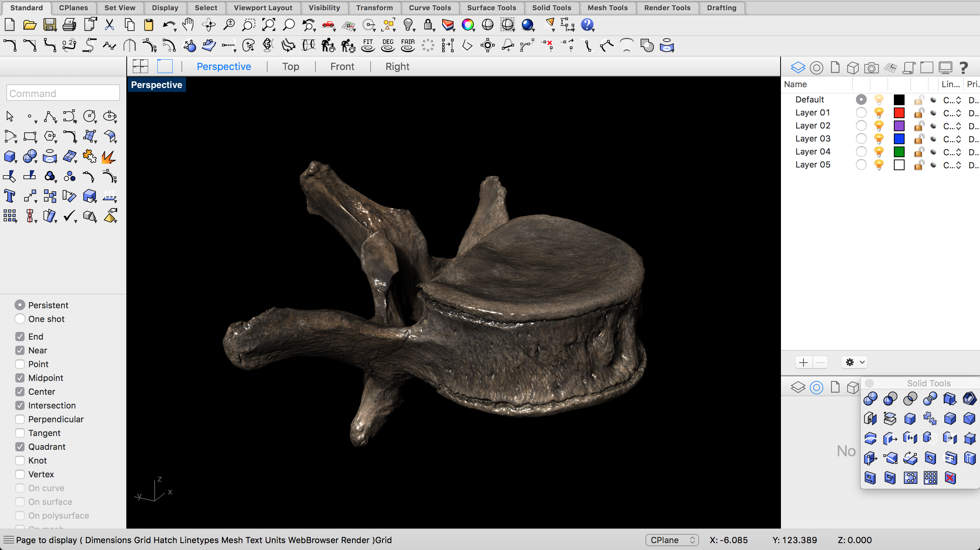Toggle Layer 01 visibility lightbulb
Image resolution: width=980 pixels, height=550 pixels.
coord(879,113)
